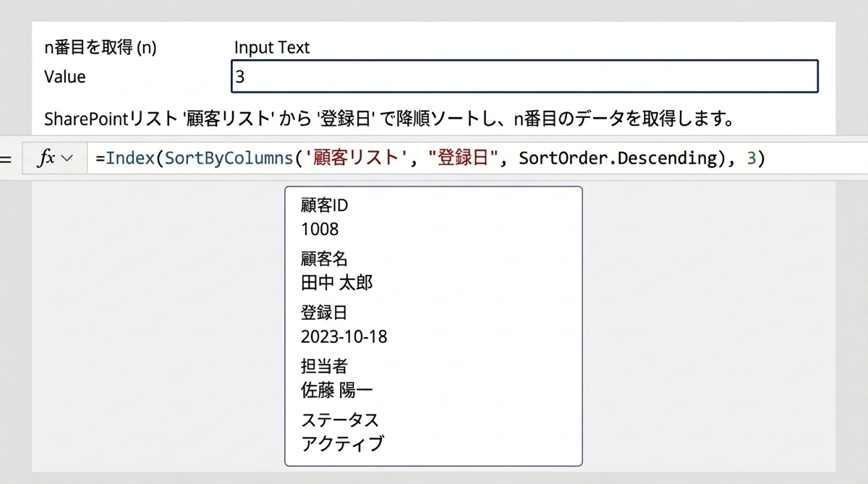Click '顧客リスト' data source in formula
This screenshot has height=484, width=868.
(x=354, y=158)
